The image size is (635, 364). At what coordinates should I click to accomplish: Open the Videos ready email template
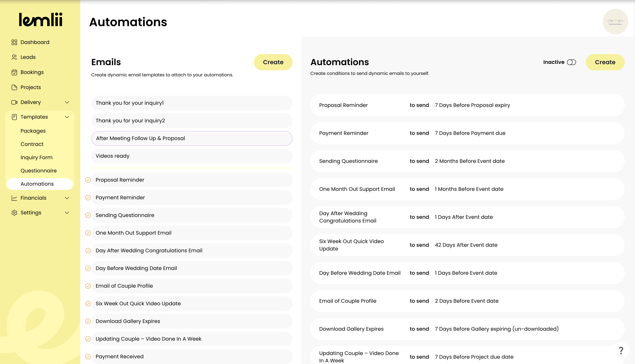click(x=192, y=156)
